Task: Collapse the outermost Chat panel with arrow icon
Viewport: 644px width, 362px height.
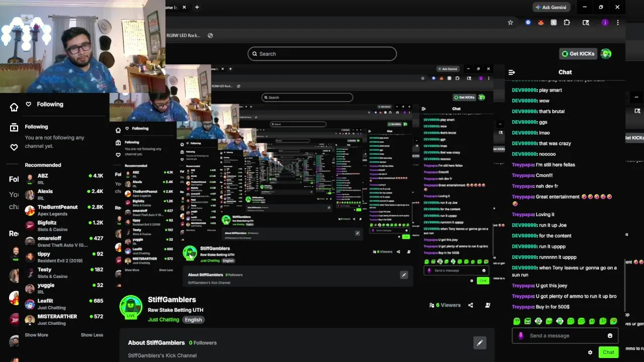Action: (512, 72)
